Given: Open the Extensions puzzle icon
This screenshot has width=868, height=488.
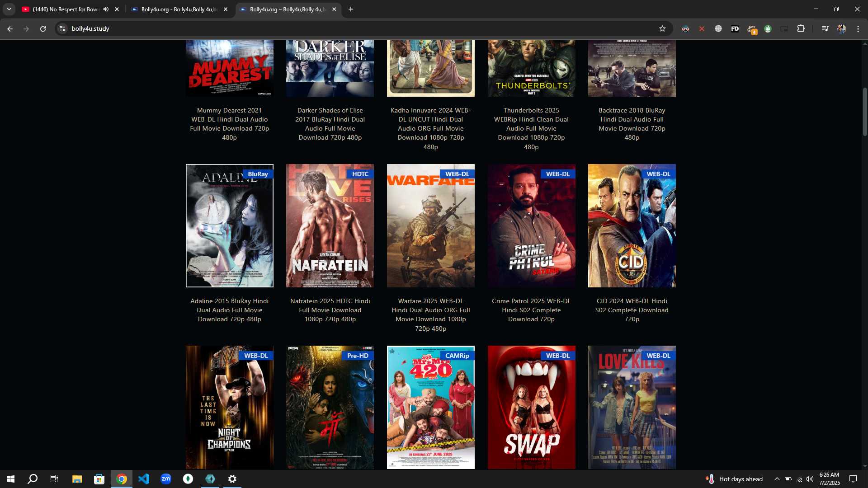Looking at the screenshot, I should (801, 28).
